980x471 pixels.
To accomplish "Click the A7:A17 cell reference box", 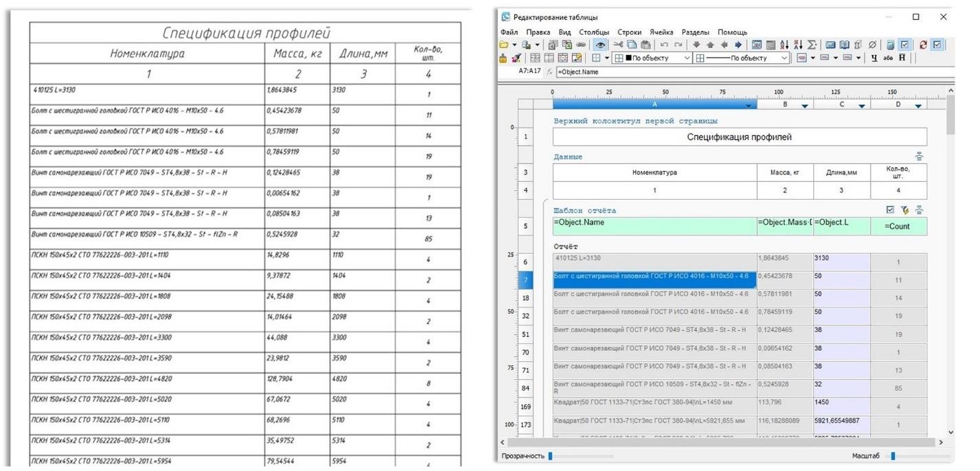I will click(x=529, y=71).
